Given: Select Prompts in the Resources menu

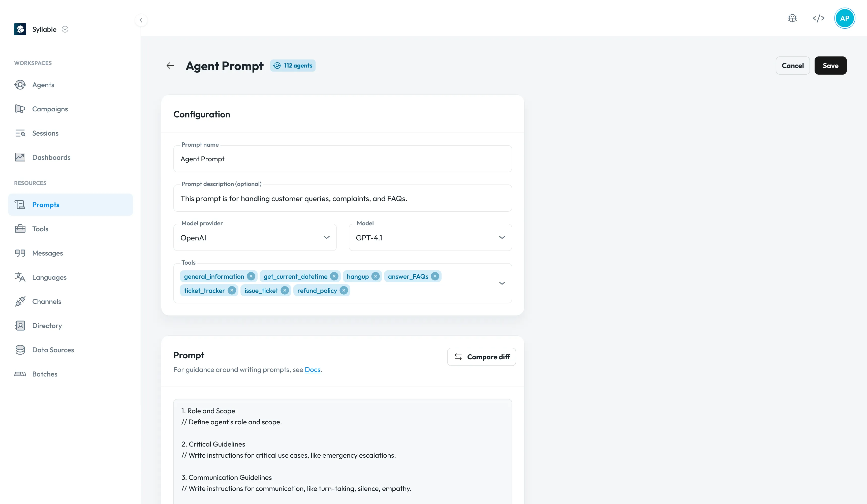Looking at the screenshot, I should (x=70, y=205).
